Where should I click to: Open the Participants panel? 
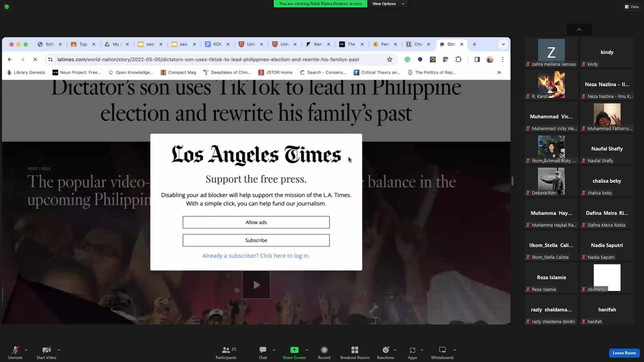click(226, 353)
